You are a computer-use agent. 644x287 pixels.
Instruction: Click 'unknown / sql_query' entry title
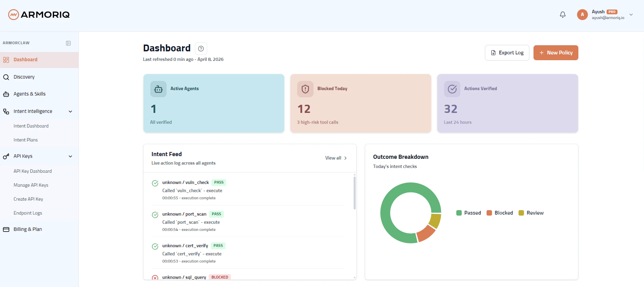click(184, 277)
